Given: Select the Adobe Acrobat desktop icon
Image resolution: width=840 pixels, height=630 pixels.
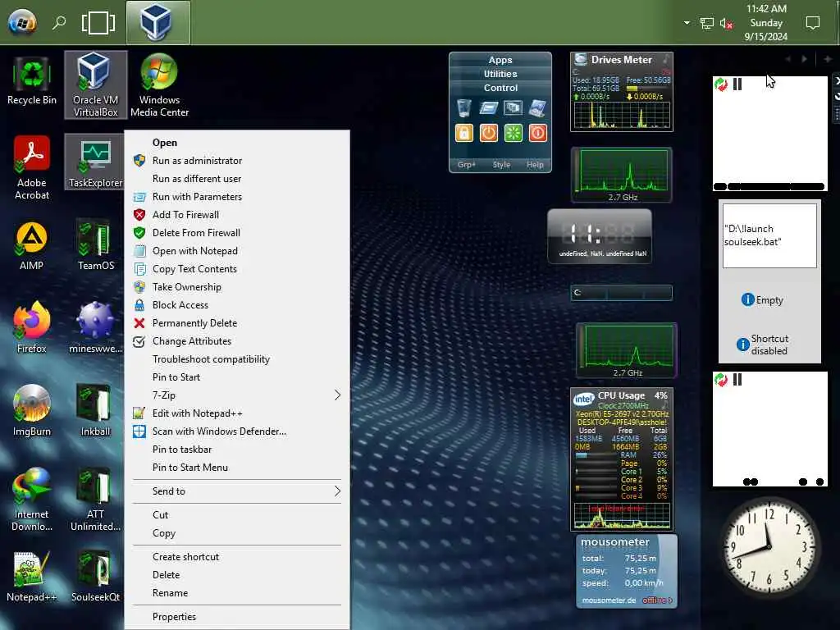Looking at the screenshot, I should click(32, 167).
